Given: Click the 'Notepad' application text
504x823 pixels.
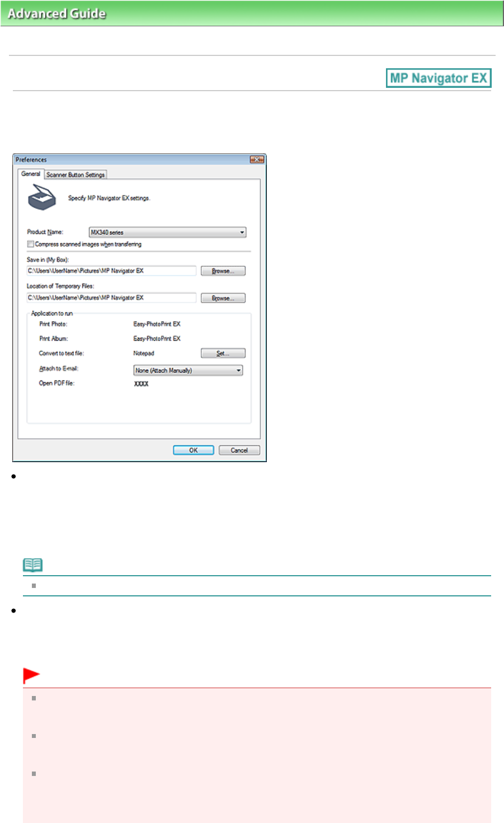Looking at the screenshot, I should [144, 353].
